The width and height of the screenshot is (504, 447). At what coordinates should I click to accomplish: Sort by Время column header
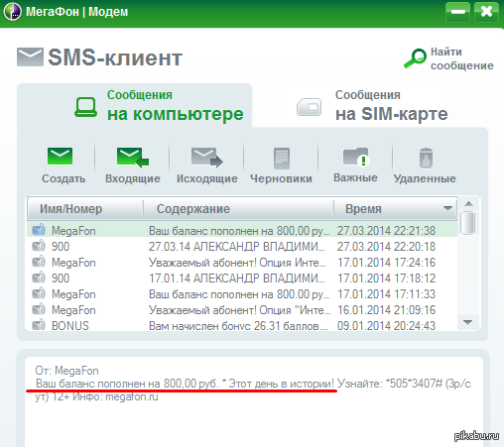click(395, 209)
